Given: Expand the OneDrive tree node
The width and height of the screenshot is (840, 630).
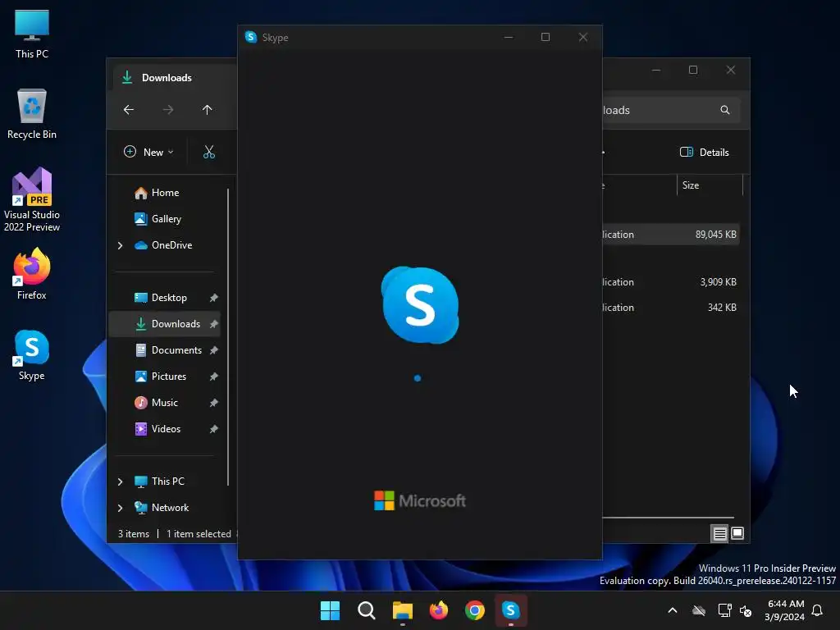Looking at the screenshot, I should point(120,245).
